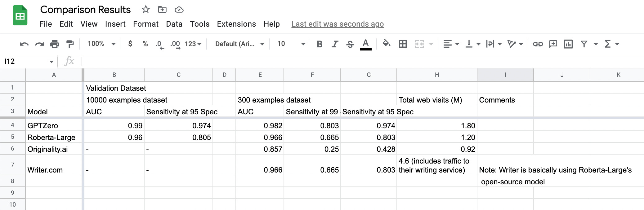Open text rotation dropdown

[515, 44]
